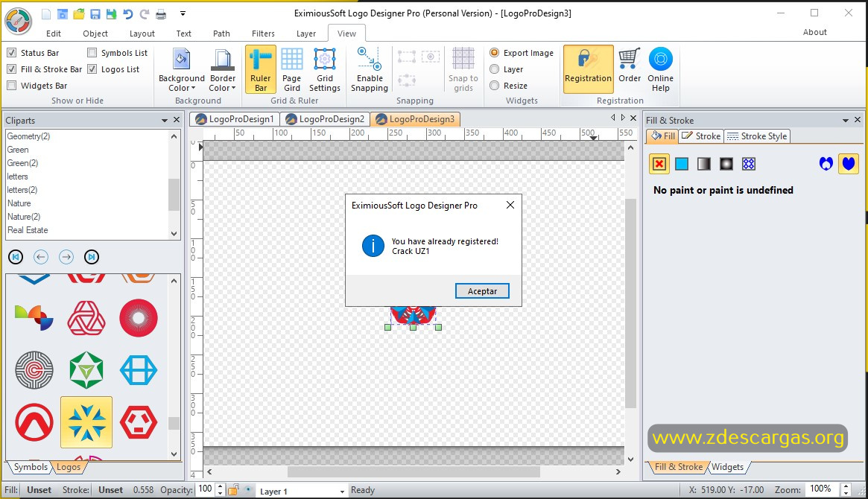Open the Cliparts panel dropdown arrow

click(x=165, y=120)
